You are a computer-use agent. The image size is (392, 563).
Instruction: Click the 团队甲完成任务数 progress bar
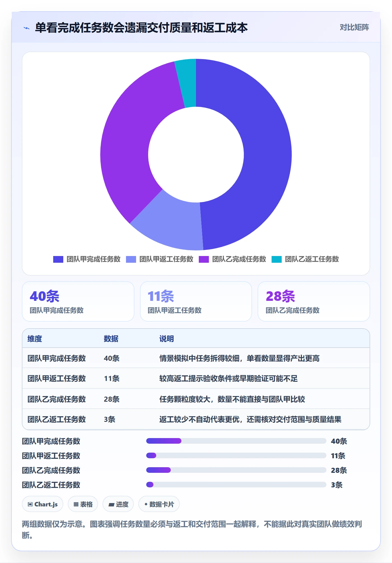(236, 441)
